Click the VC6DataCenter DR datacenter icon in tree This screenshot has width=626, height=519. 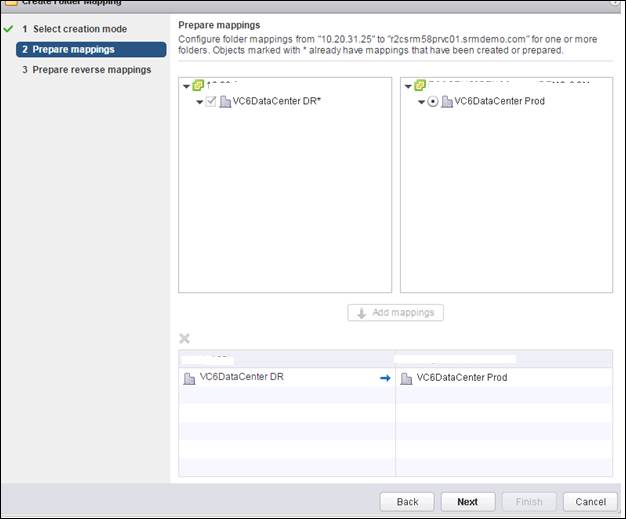225,102
